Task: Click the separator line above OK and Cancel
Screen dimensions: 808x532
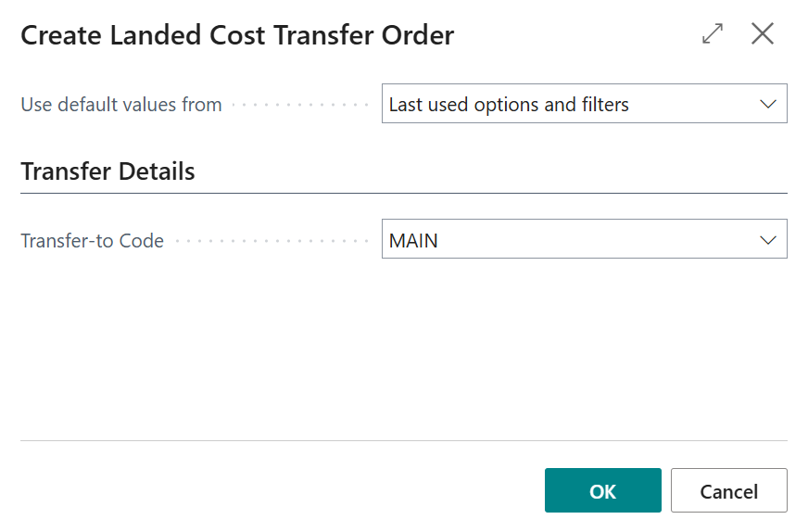Action: 403,440
